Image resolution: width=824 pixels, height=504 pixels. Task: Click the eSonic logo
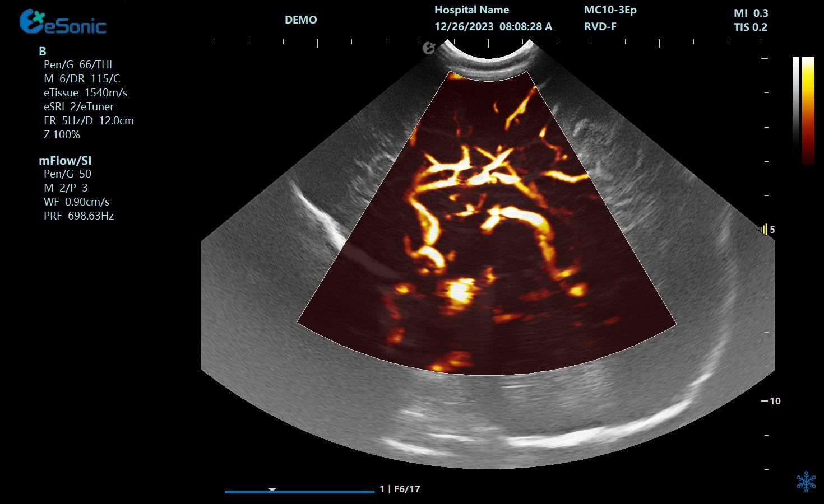(62, 22)
